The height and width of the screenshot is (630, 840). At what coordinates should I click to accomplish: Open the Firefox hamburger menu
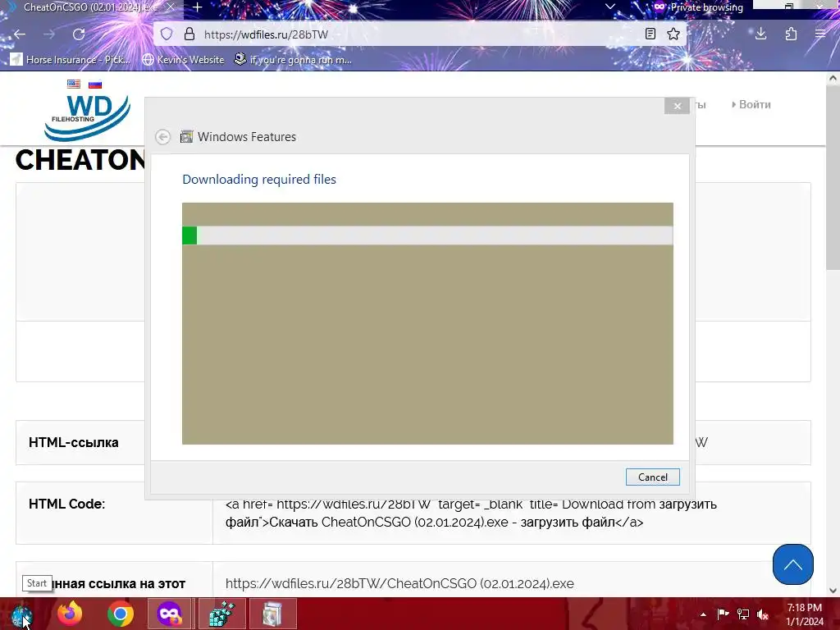[820, 34]
